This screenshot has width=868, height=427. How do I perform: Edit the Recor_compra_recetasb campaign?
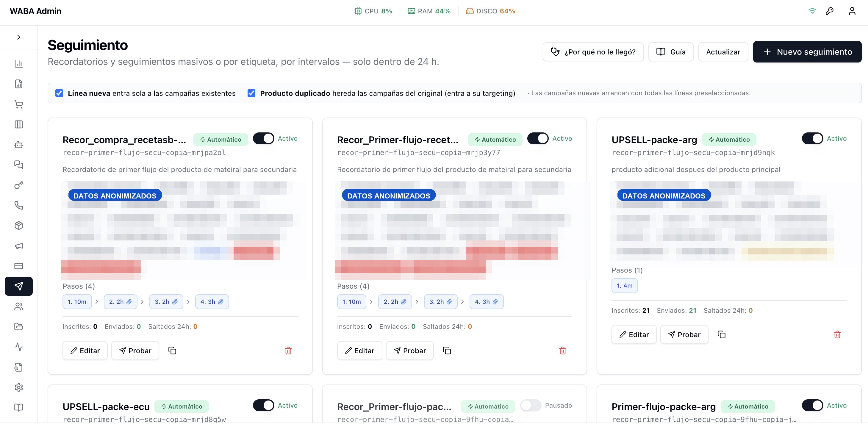coord(85,351)
